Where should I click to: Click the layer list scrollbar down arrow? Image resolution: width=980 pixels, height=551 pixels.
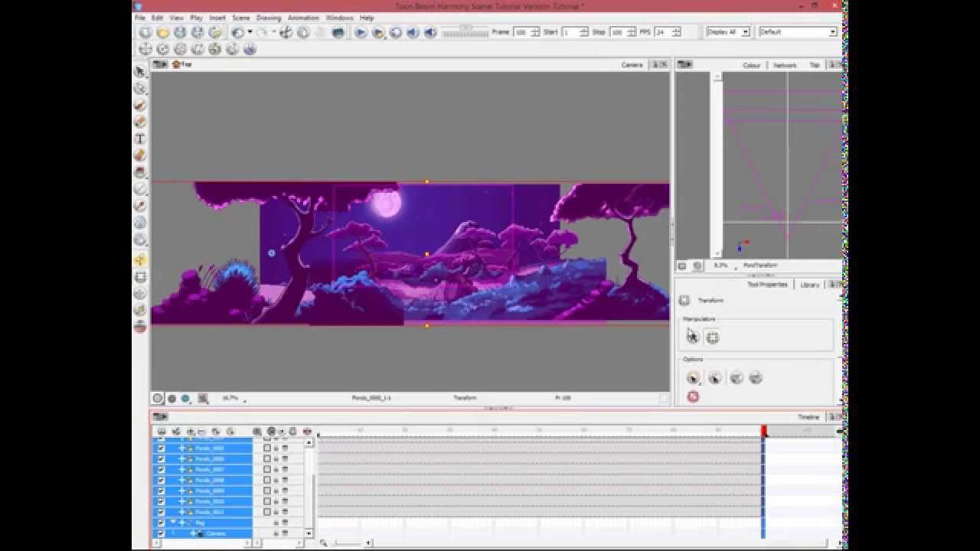309,533
